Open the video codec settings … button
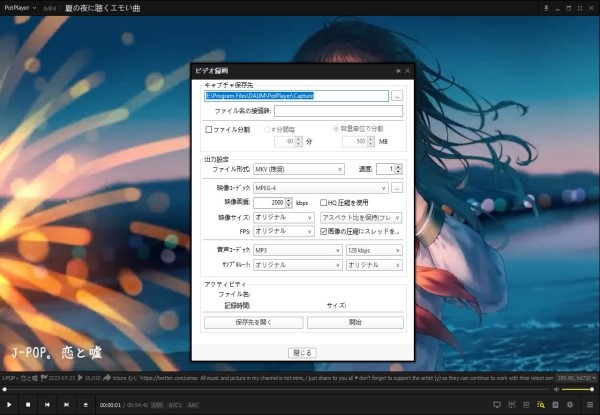This screenshot has width=600, height=415. (397, 188)
